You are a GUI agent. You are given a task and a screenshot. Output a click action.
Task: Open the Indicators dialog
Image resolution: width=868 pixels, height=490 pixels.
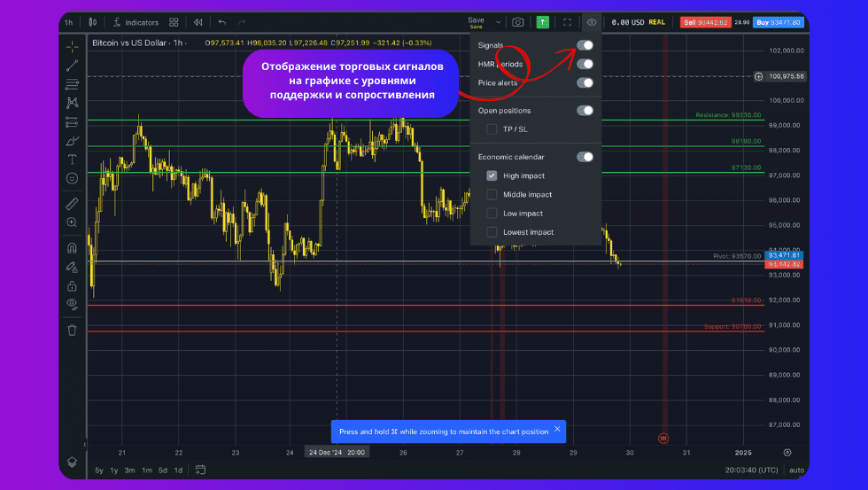click(x=136, y=22)
